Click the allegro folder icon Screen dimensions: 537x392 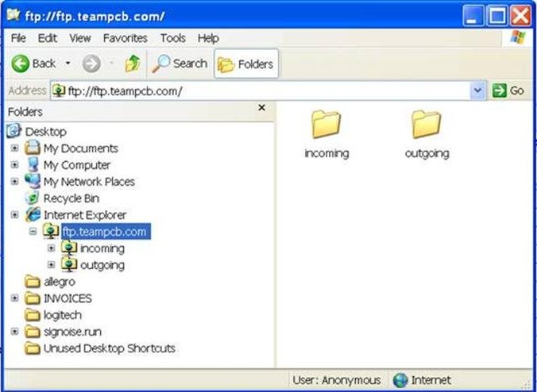33,282
